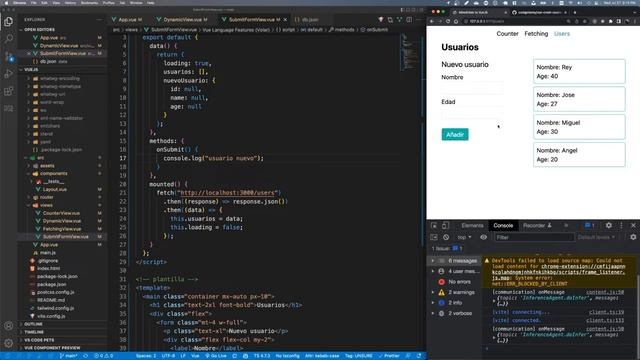This screenshot has width=640, height=360.
Task: Click the clear console icon
Action: 446,237
